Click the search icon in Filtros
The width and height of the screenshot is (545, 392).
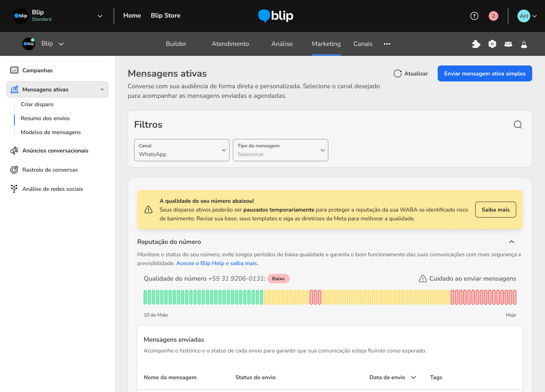[x=517, y=125]
